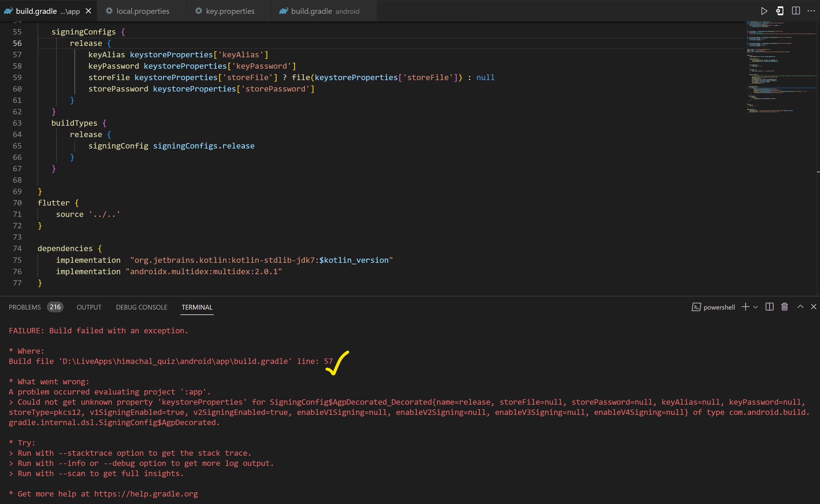
Task: Click the gear icon on key.properties tab
Action: click(198, 11)
